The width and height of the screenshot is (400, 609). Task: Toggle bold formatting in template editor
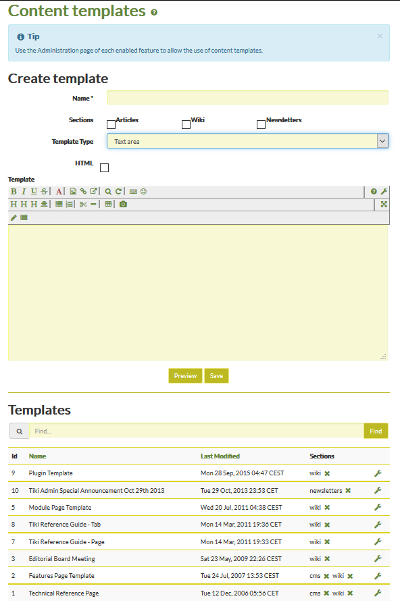[x=14, y=191]
